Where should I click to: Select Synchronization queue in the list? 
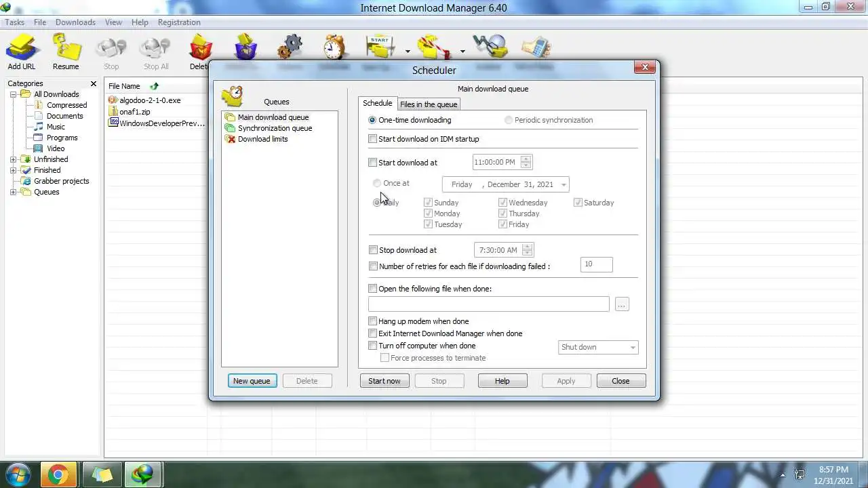[275, 128]
